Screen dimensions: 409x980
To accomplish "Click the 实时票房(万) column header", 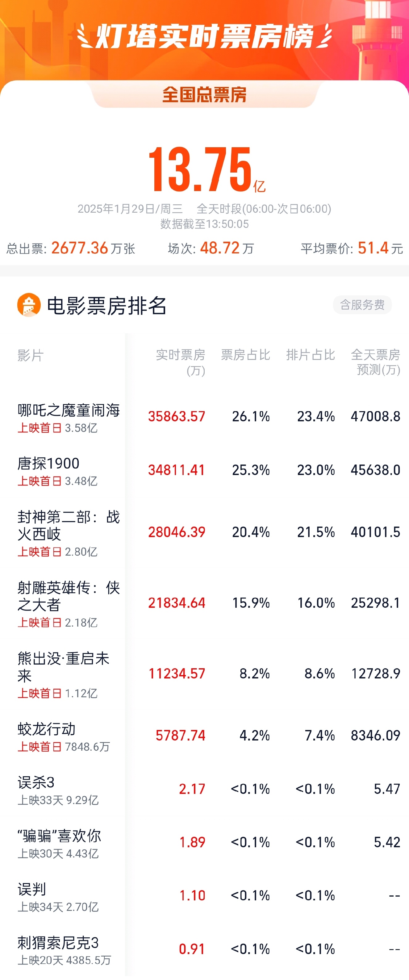I will (x=180, y=362).
